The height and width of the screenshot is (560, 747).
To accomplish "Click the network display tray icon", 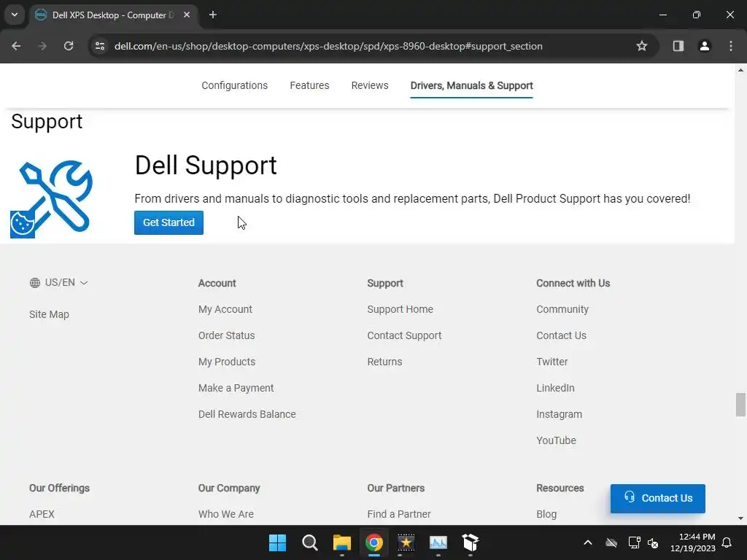I will 634,542.
